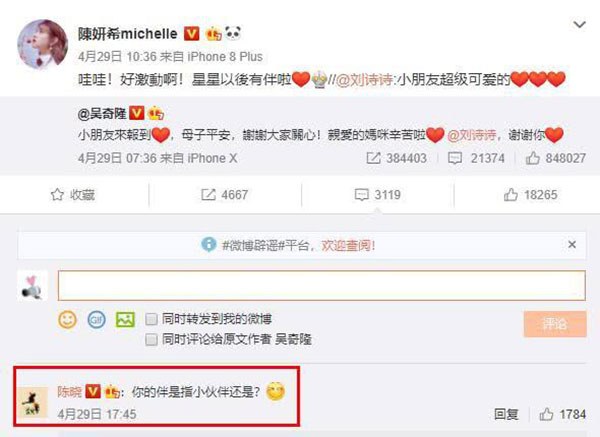The image size is (600, 437).
Task: Click the blue info icon in notice banner
Action: tap(209, 245)
